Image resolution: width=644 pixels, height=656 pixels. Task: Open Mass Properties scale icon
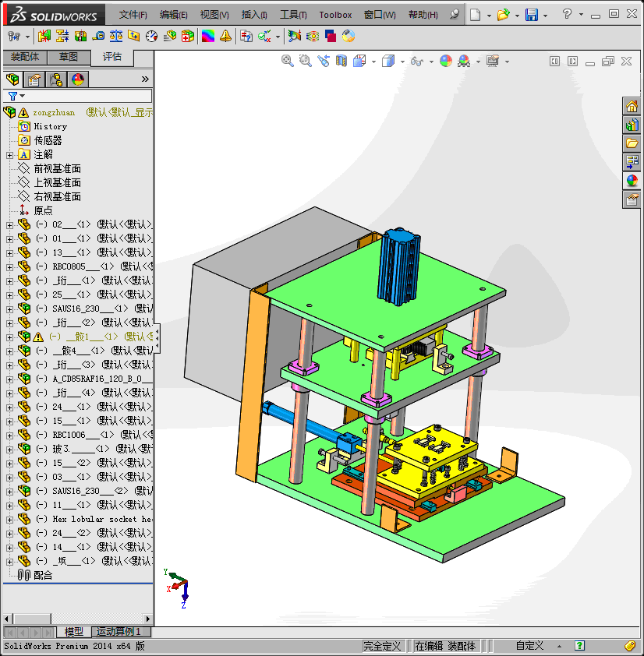click(116, 37)
